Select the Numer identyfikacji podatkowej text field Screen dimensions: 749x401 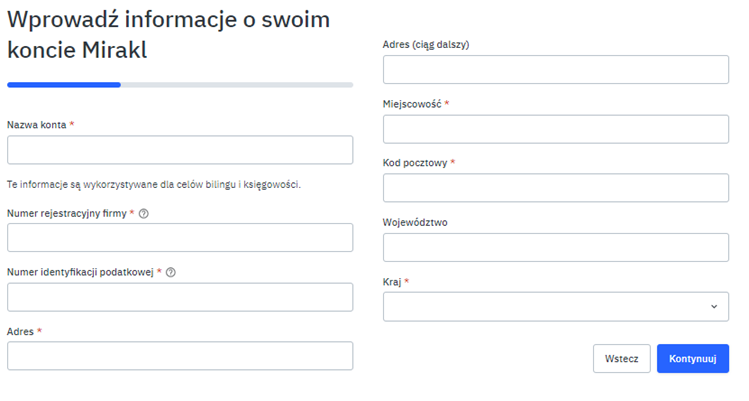(x=180, y=297)
